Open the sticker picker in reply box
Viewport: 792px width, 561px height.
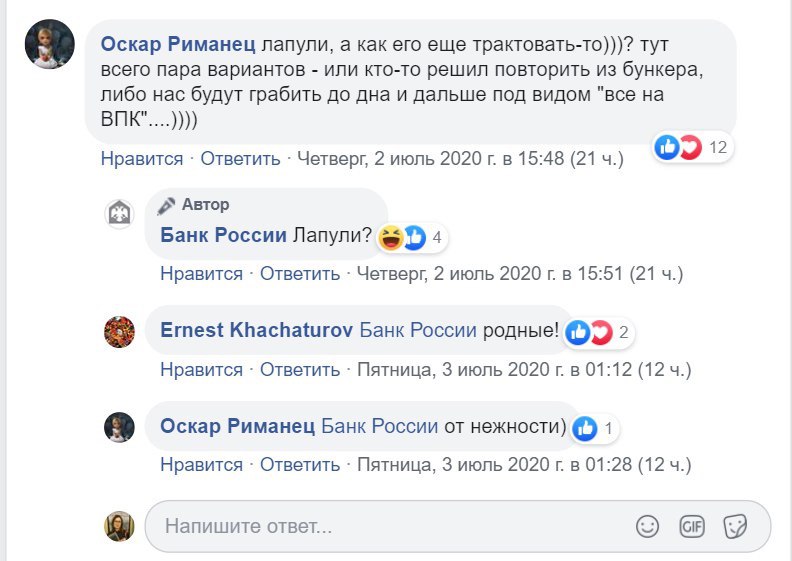736,525
